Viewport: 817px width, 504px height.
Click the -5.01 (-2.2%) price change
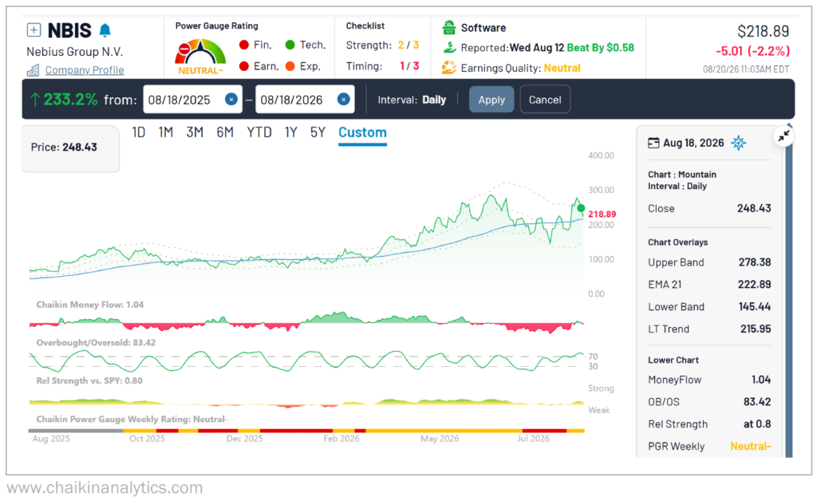(752, 51)
